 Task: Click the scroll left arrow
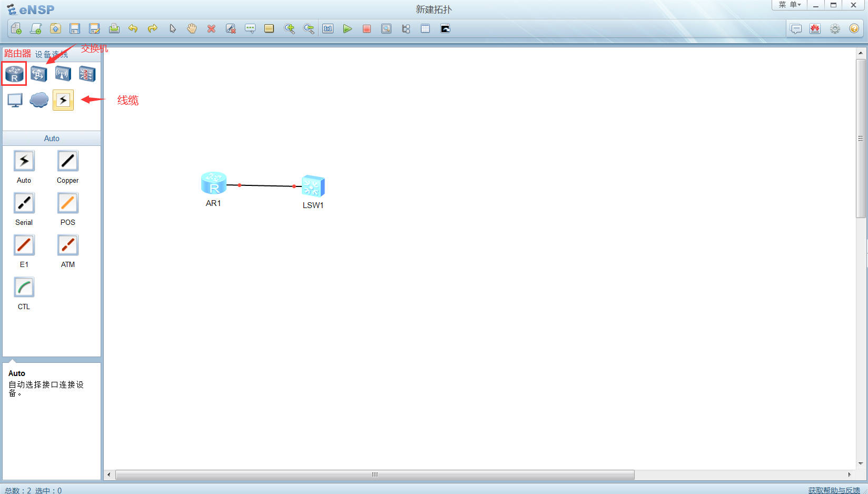tap(109, 475)
